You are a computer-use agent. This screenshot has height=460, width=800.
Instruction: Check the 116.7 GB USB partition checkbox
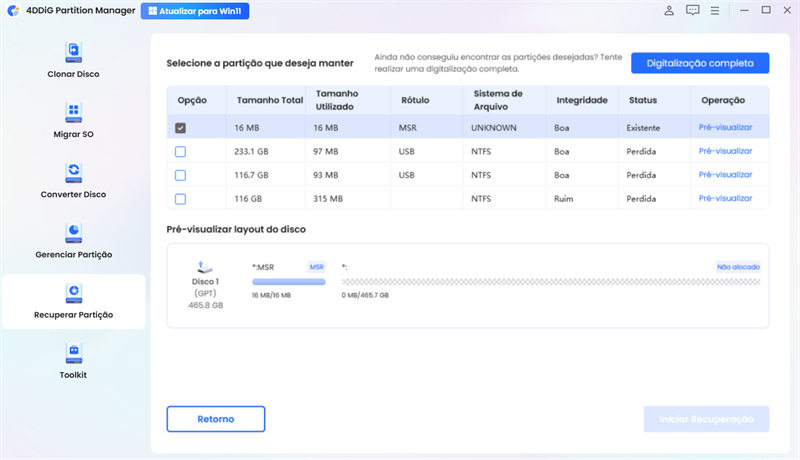coord(180,175)
